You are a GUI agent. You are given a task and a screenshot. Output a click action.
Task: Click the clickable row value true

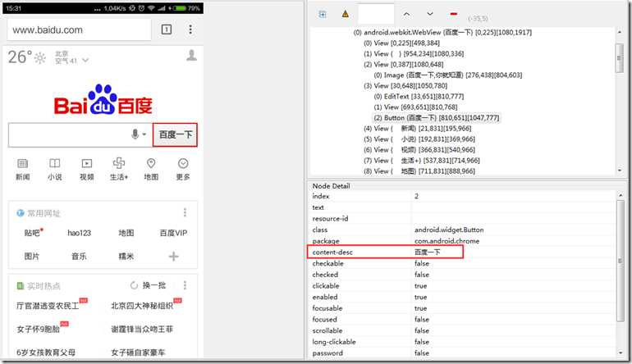click(x=420, y=285)
